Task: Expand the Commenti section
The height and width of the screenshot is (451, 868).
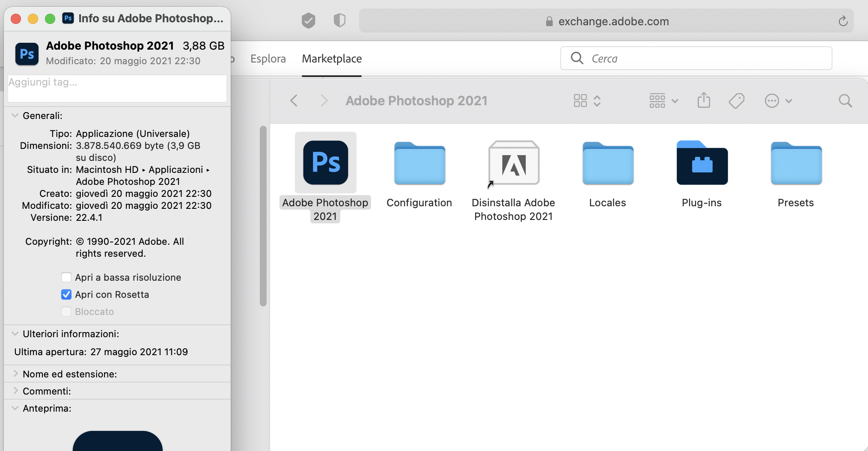Action: [x=15, y=391]
